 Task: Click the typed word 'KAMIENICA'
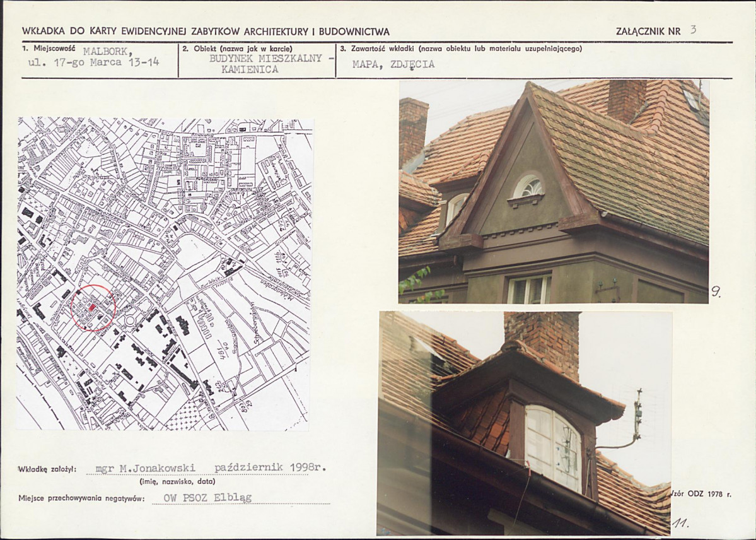pos(250,69)
